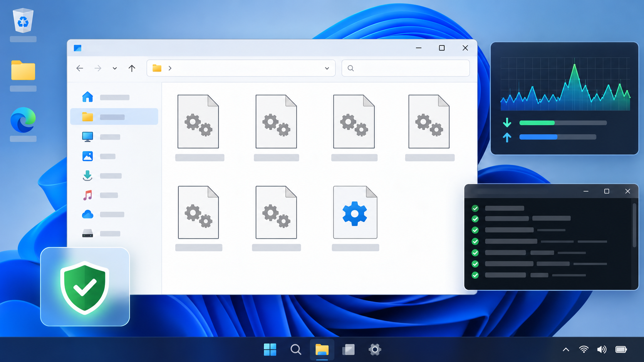This screenshot has height=362, width=644.
Task: Open taskbar Search
Action: [296, 350]
